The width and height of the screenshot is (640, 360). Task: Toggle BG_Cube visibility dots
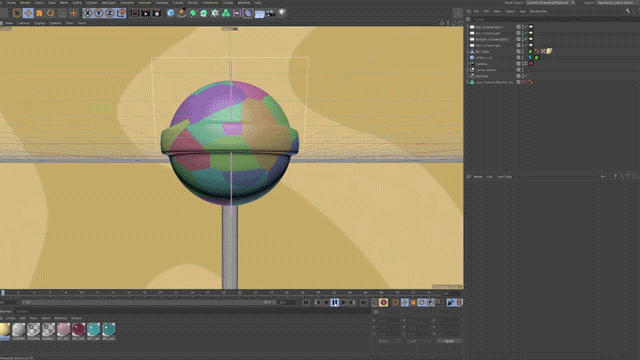pyautogui.click(x=523, y=51)
